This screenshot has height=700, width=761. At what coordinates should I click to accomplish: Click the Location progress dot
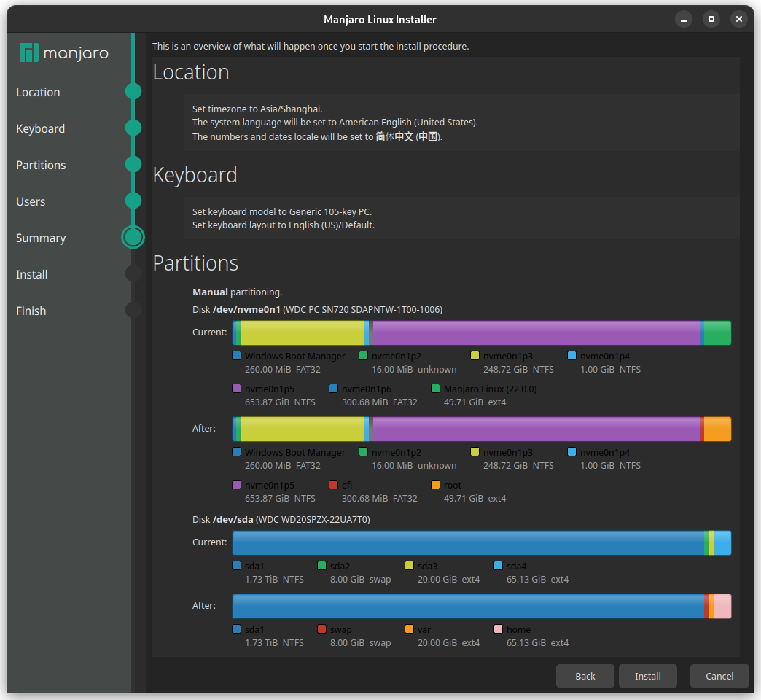point(133,91)
